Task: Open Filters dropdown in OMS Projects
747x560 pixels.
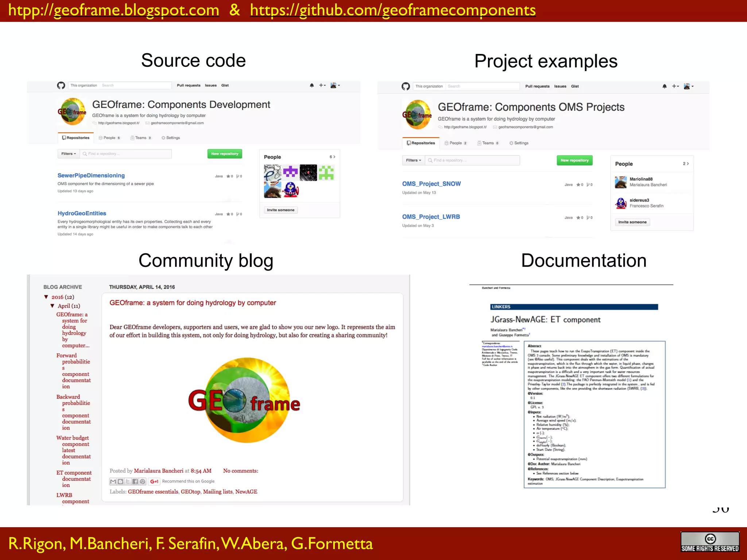Action: pos(414,160)
